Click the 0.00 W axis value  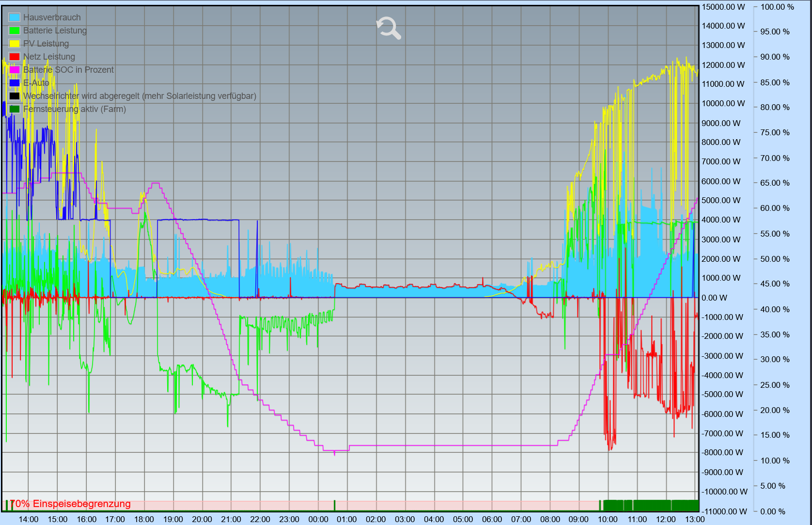714,298
